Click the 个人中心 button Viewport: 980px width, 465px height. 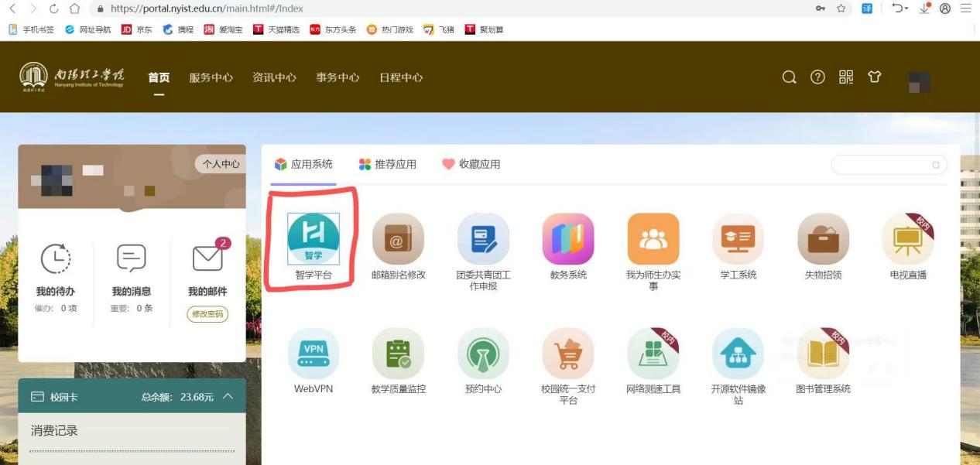click(x=221, y=164)
